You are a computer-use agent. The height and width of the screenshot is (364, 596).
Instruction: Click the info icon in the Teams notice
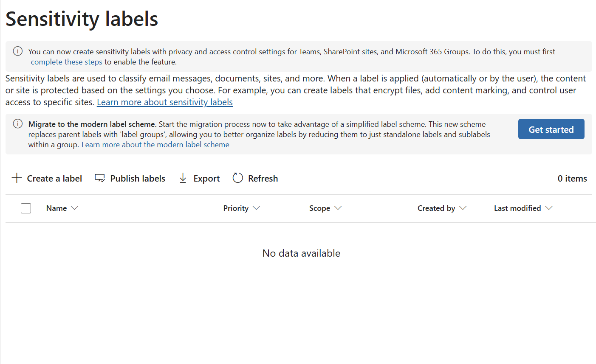tap(18, 51)
